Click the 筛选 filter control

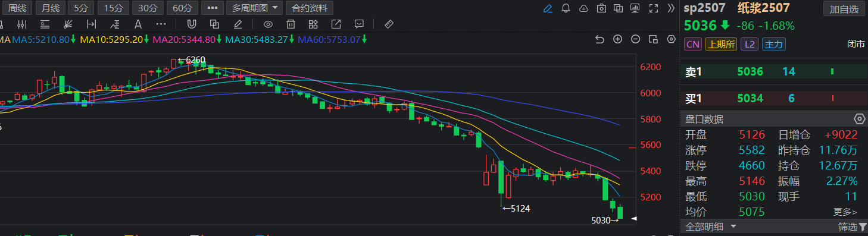(851, 226)
